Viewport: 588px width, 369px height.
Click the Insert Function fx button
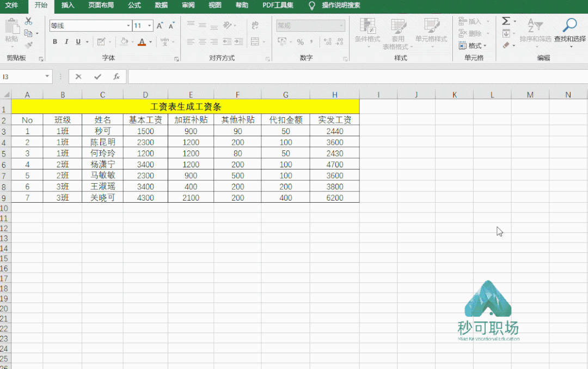(117, 76)
